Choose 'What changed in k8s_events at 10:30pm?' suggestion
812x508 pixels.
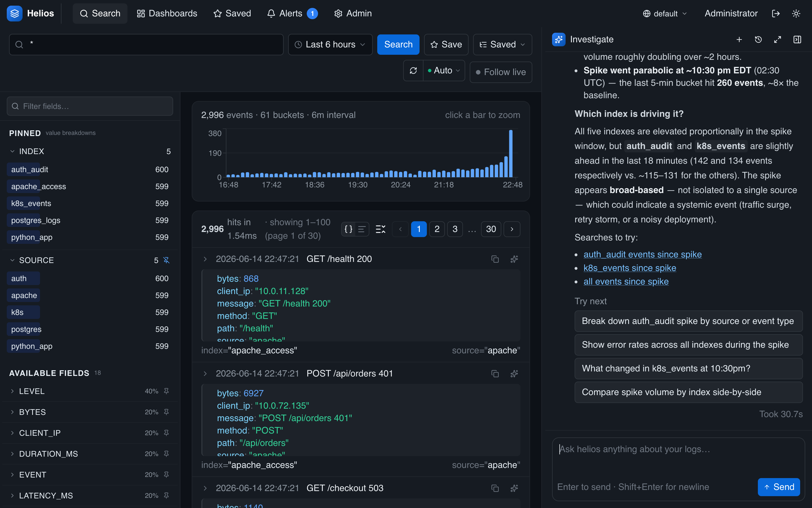(x=689, y=369)
